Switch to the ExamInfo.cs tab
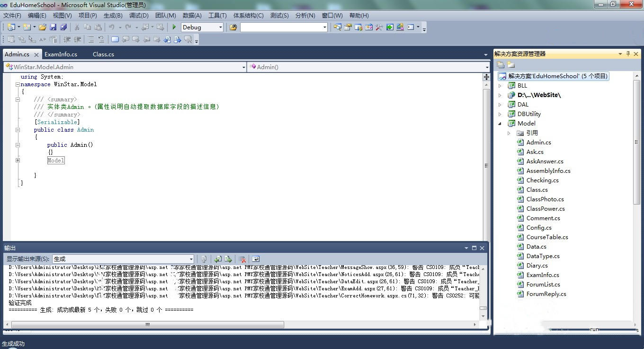The height and width of the screenshot is (349, 644). [x=61, y=54]
